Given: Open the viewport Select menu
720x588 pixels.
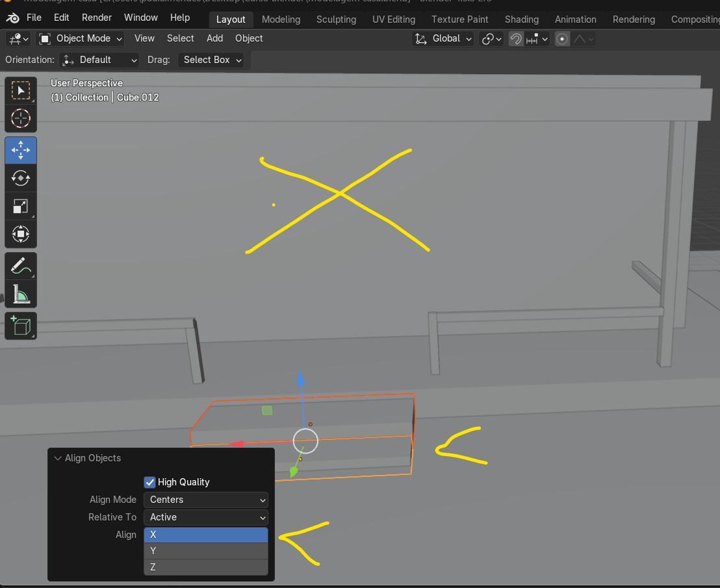Looking at the screenshot, I should coord(180,38).
